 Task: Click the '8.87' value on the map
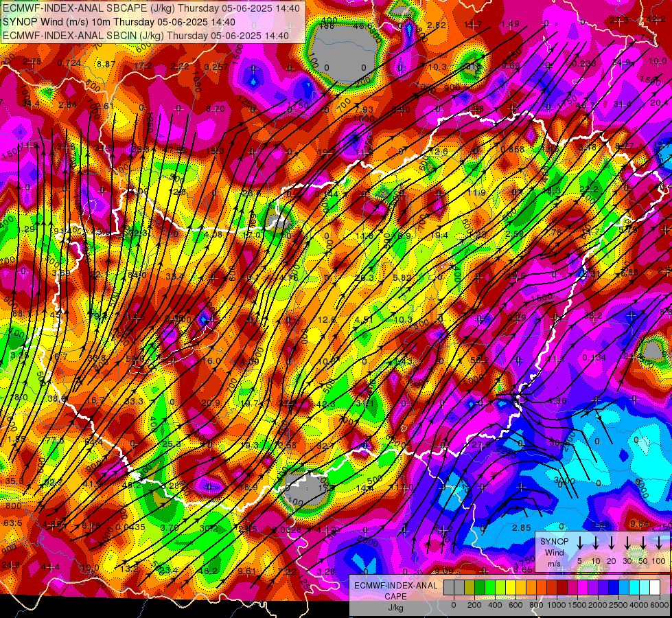106,65
